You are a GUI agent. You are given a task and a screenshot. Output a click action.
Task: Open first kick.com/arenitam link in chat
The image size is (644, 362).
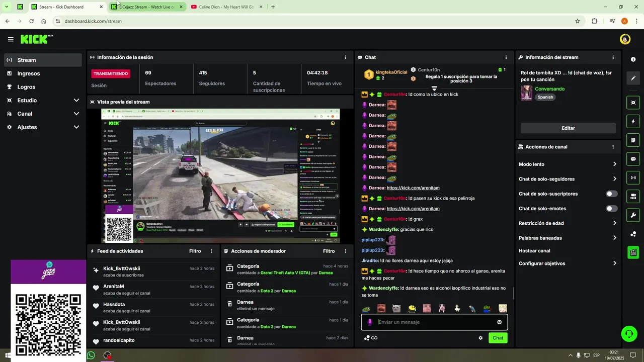pos(413,188)
